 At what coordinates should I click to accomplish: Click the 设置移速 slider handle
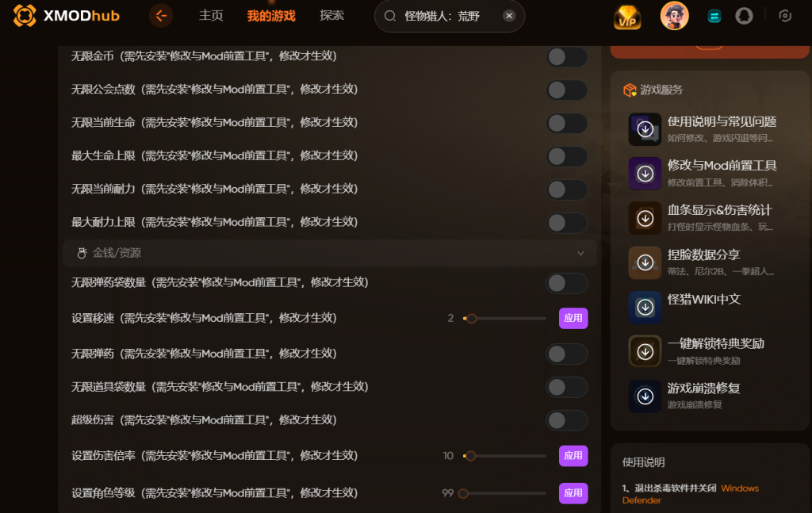(x=471, y=319)
